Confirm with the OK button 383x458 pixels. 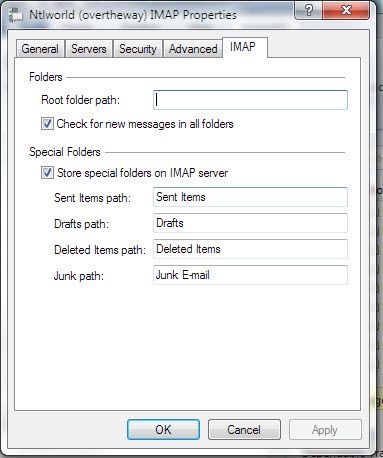coord(163,430)
